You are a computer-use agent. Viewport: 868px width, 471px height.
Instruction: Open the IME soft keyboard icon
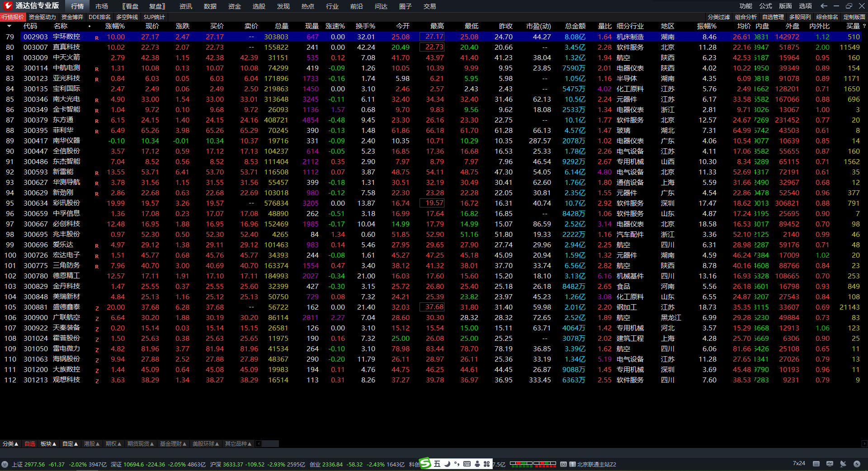click(467, 464)
